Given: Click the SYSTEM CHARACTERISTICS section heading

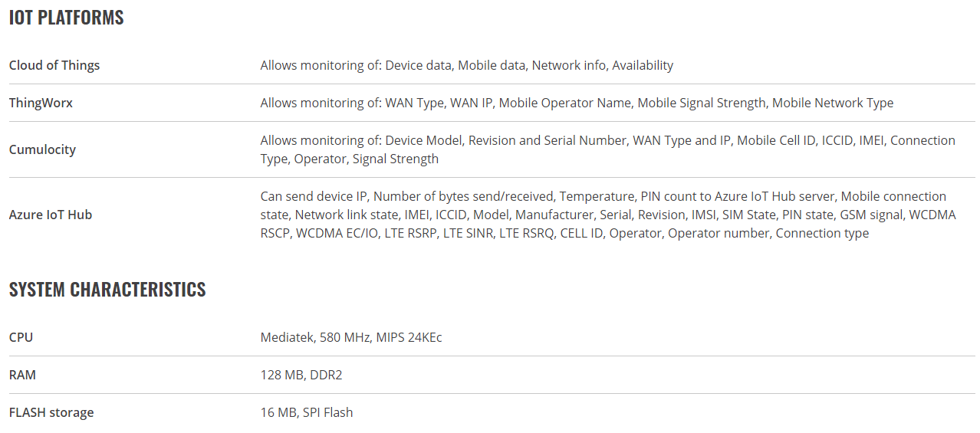Looking at the screenshot, I should click(107, 290).
